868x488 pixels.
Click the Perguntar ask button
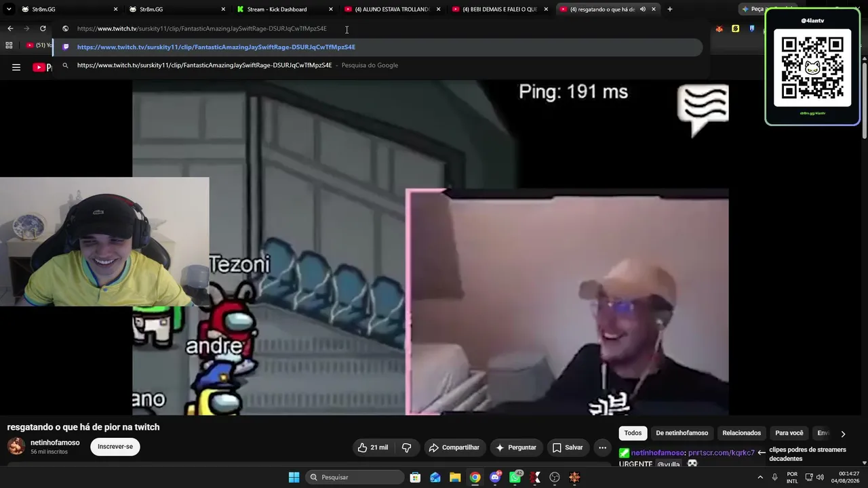pos(516,447)
